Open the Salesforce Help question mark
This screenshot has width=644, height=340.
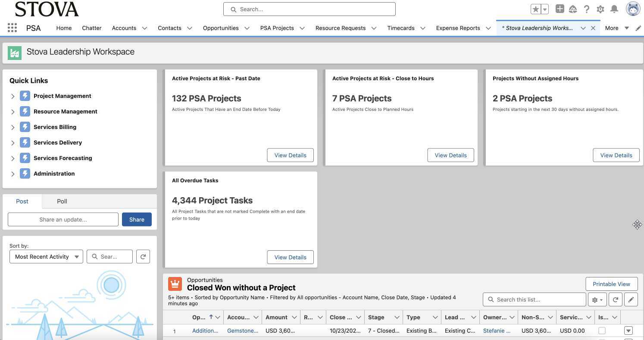(x=587, y=9)
